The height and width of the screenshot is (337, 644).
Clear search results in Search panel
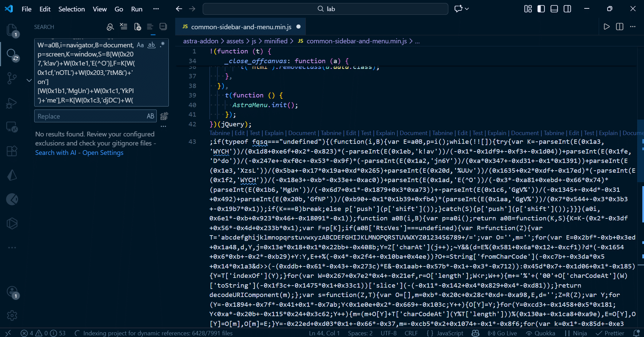123,27
